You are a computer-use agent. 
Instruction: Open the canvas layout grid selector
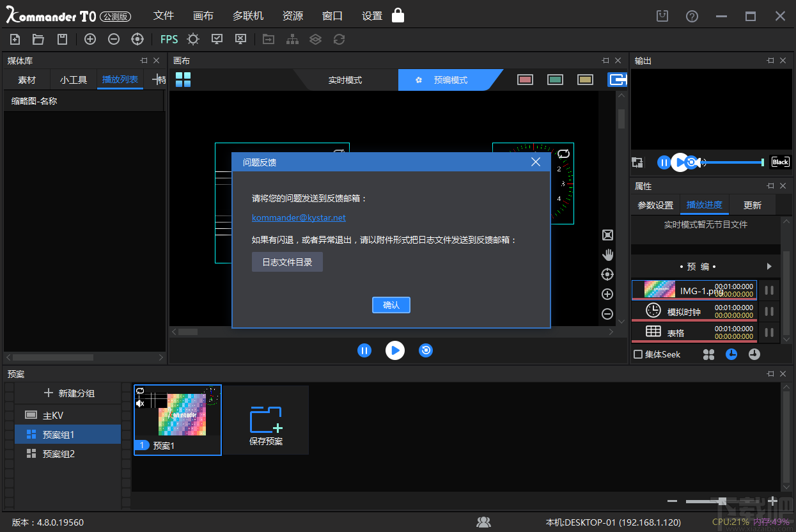(x=182, y=79)
